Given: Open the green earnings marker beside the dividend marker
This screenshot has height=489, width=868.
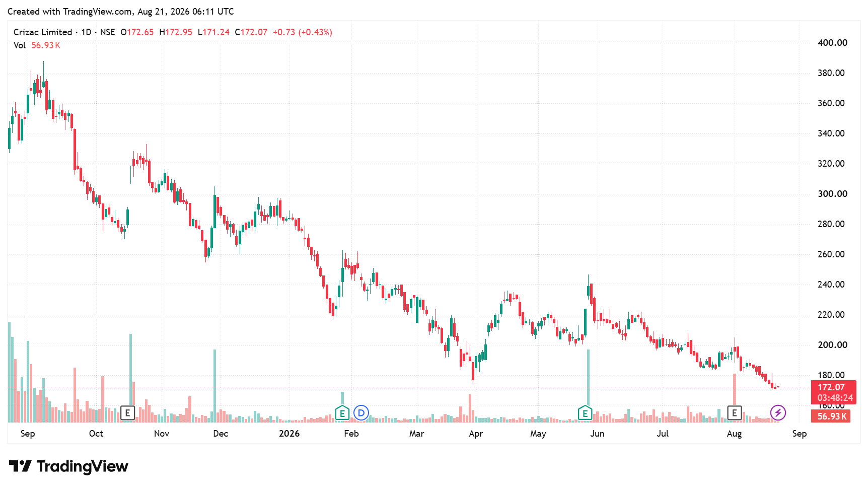Looking at the screenshot, I should pos(342,413).
